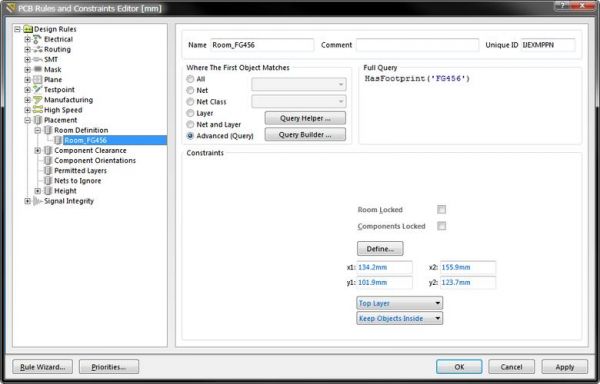Click the x2 coordinate field
Image resolution: width=600 pixels, height=384 pixels.
468,267
